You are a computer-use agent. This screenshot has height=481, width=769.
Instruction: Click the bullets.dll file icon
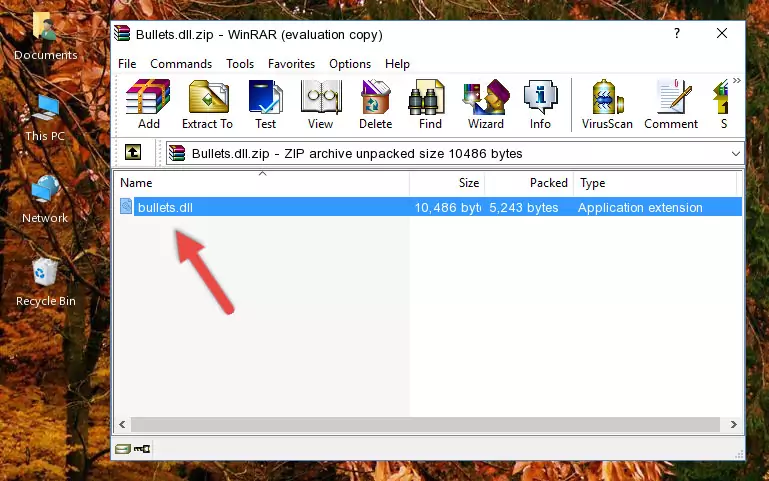tap(126, 206)
